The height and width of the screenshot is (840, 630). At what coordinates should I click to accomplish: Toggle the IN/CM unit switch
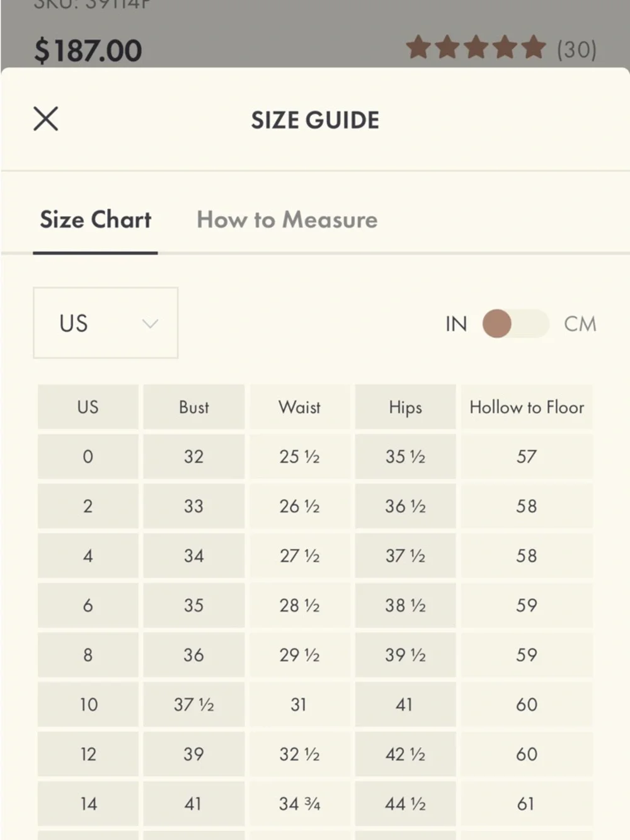(515, 323)
